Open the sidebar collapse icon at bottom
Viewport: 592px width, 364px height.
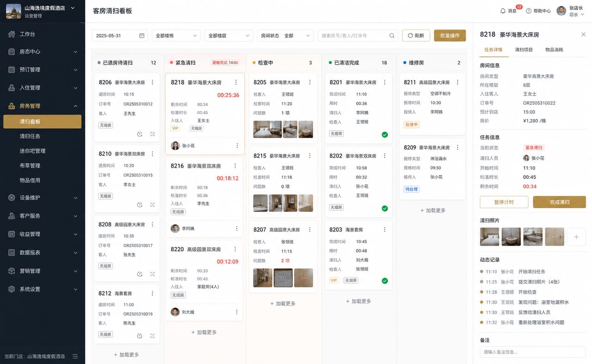coord(75,356)
